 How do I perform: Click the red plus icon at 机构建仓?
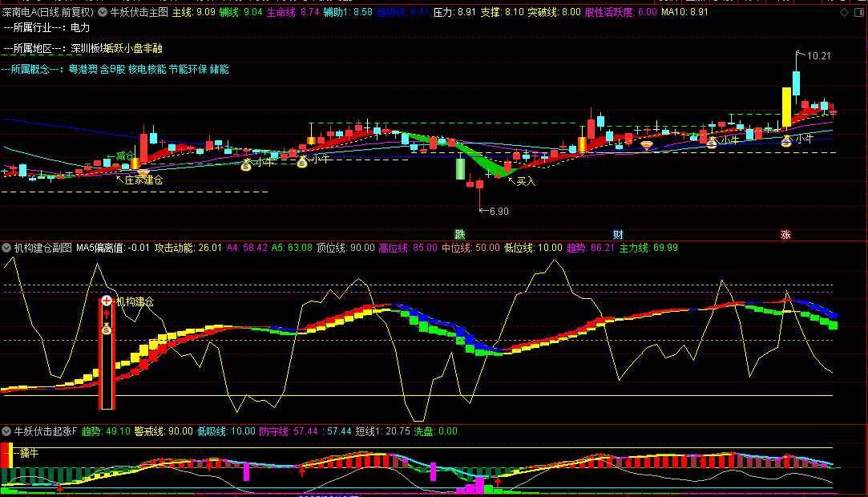[x=107, y=301]
